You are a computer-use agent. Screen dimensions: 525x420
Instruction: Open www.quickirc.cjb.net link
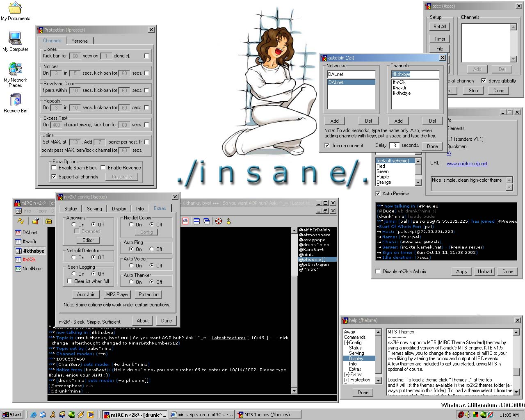[x=467, y=163]
